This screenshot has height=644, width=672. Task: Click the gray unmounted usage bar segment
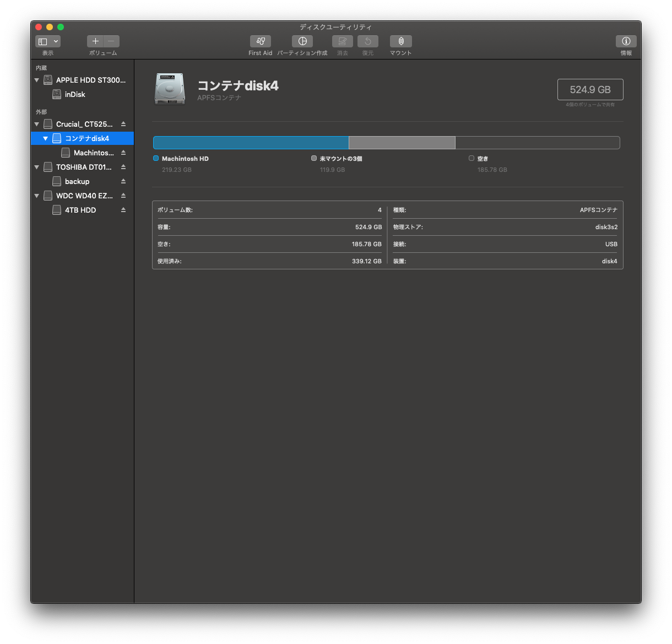coord(402,143)
